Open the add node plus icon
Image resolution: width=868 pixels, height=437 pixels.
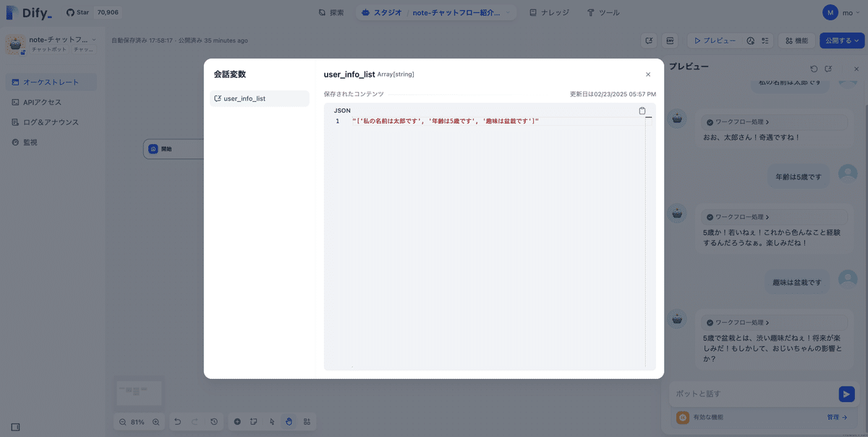coord(237,422)
